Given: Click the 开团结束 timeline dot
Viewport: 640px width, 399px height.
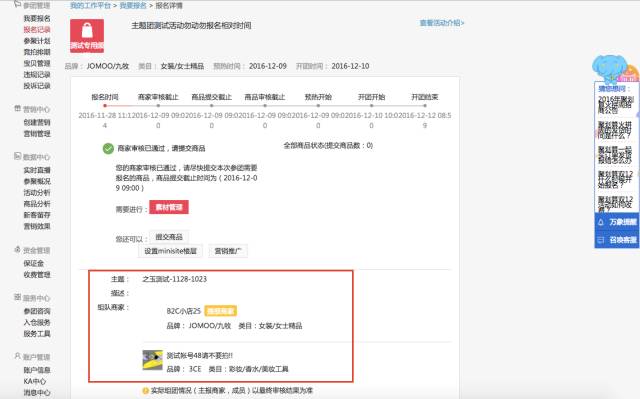Looking at the screenshot, I should pyautogui.click(x=425, y=106).
